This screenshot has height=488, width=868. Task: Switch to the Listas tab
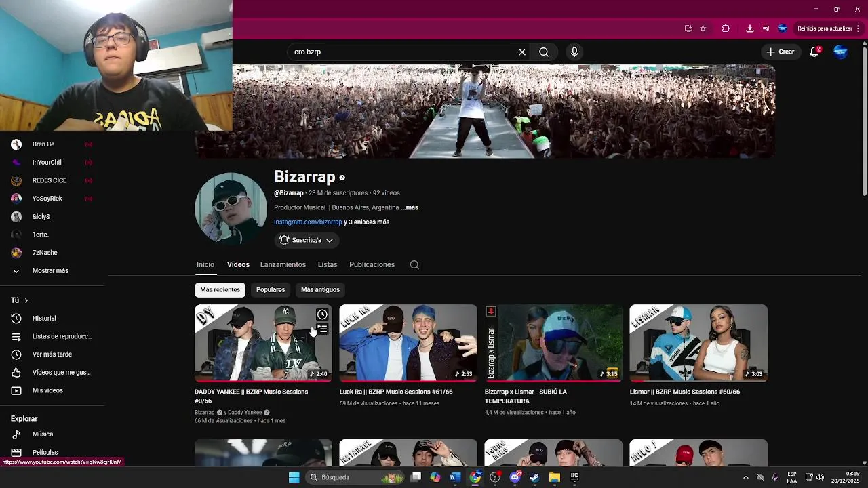(328, 264)
